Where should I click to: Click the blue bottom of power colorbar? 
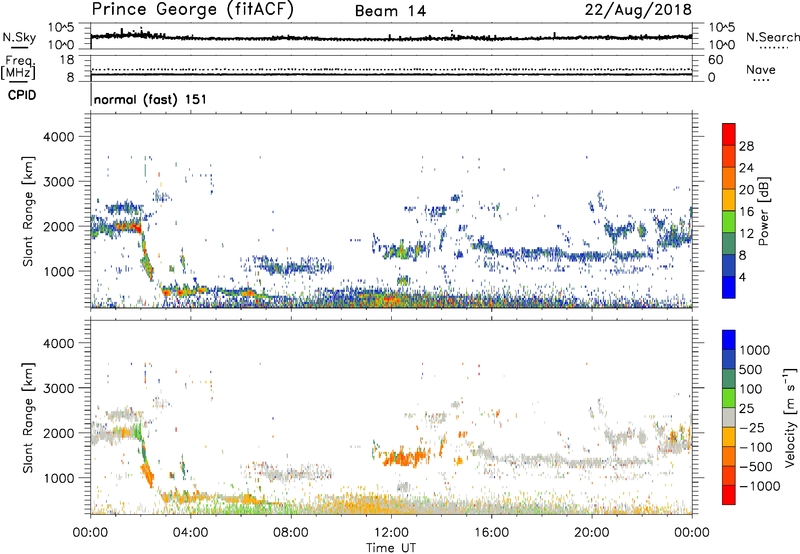[729, 287]
